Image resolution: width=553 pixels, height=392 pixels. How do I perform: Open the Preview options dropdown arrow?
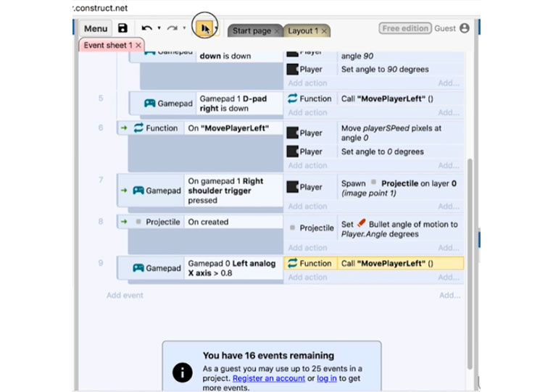click(216, 28)
